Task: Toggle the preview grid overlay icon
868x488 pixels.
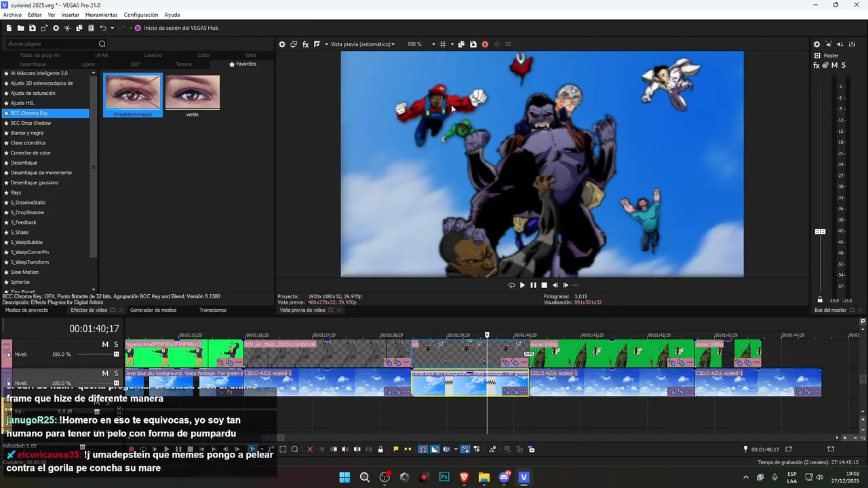Action: [x=443, y=44]
